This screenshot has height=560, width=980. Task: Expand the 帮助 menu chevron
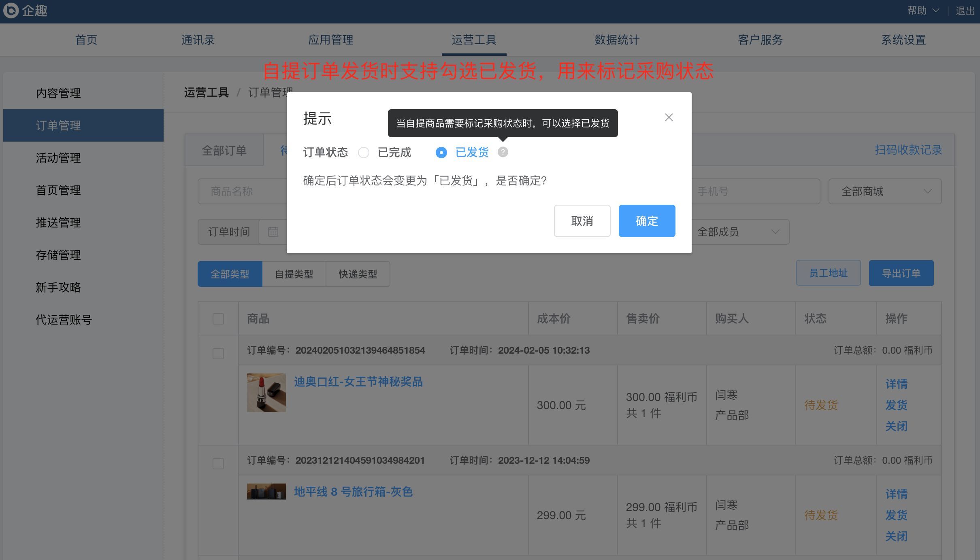pos(936,11)
